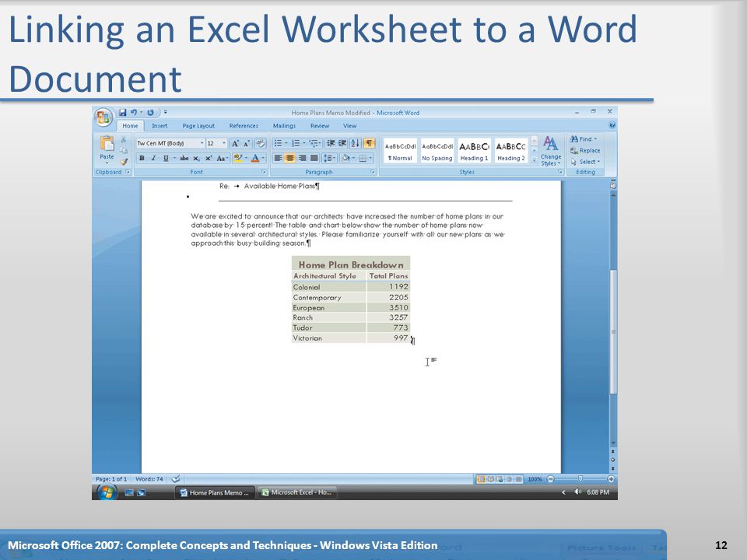Click the Sort icon

tap(356, 143)
